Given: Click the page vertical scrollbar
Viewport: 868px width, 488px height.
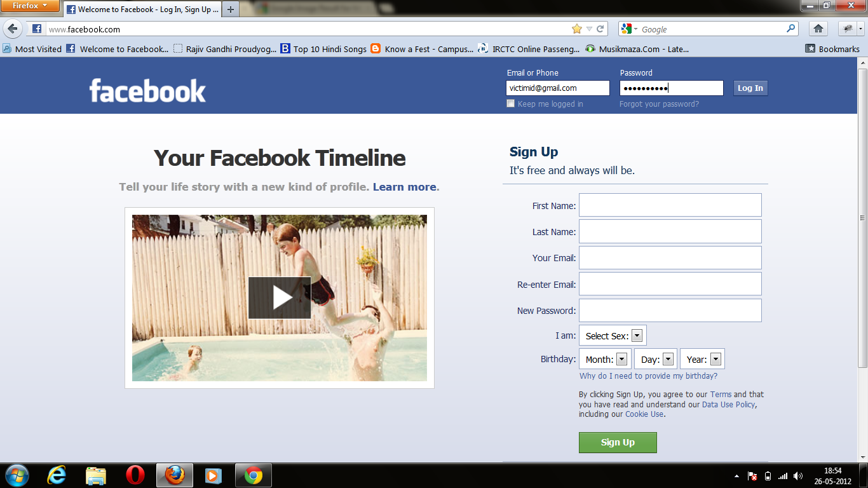Looking at the screenshot, I should tap(862, 217).
